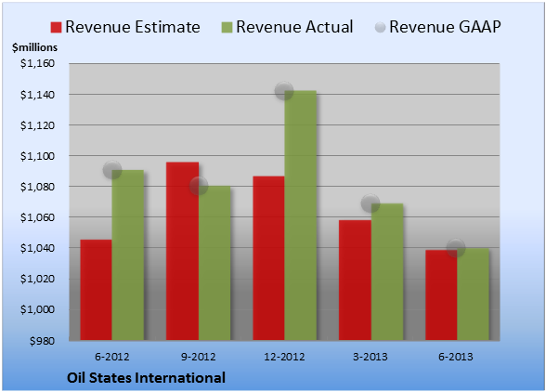Click the GAAP marker dot for 3-2013
546x392 pixels.
pos(370,203)
